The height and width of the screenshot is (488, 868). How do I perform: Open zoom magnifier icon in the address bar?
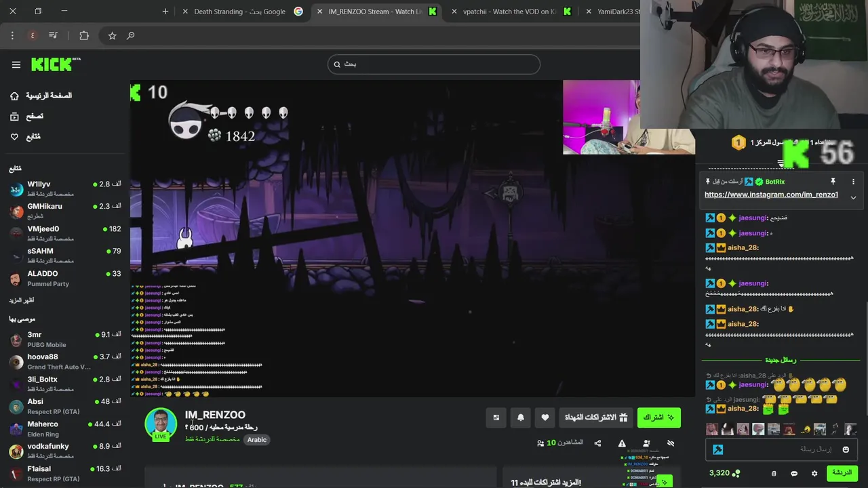[131, 35]
